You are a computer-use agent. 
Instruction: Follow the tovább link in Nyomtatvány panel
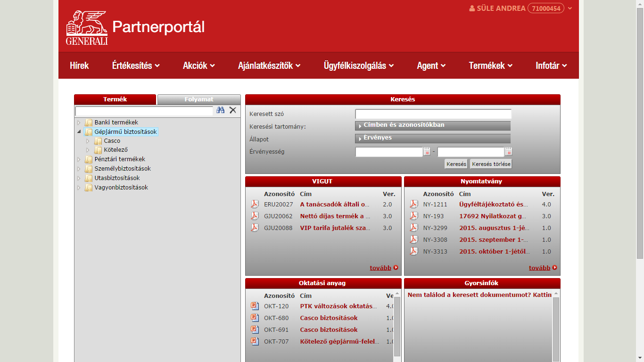tap(539, 268)
